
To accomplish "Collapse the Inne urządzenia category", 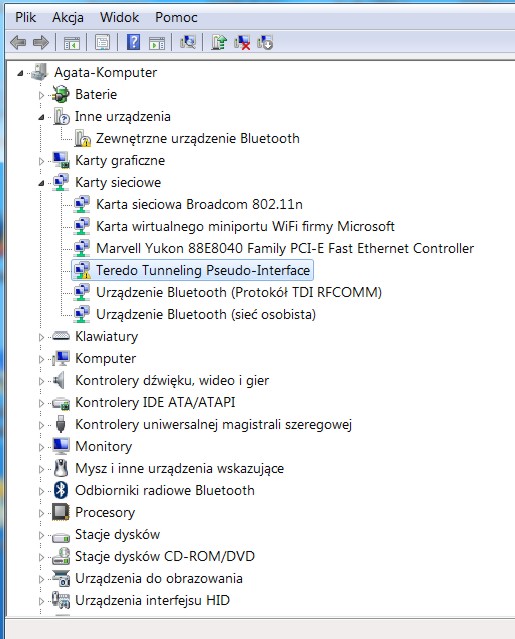I will coord(41,117).
